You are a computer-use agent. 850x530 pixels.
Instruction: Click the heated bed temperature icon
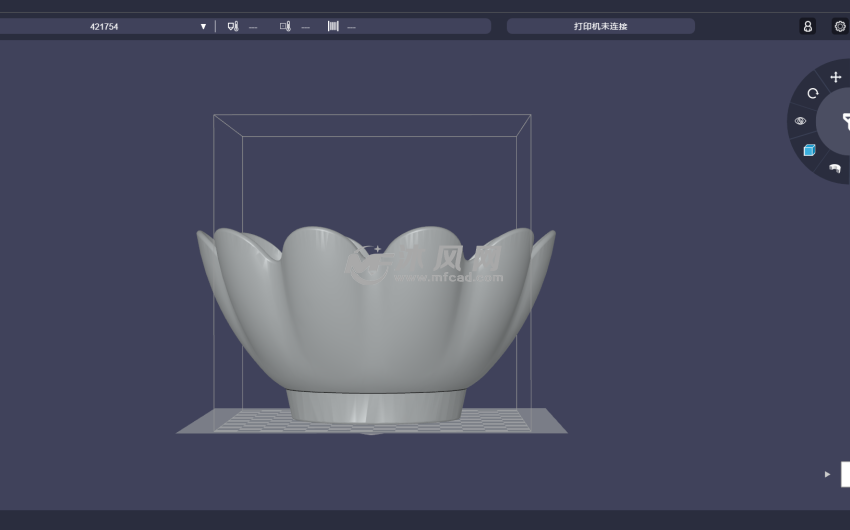point(285,26)
